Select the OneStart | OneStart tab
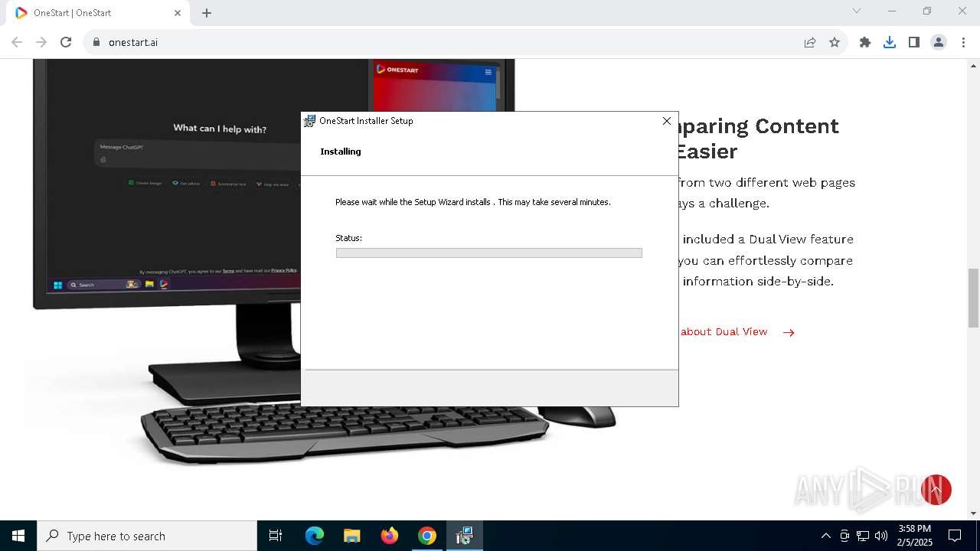This screenshot has height=551, width=980. click(x=98, y=13)
